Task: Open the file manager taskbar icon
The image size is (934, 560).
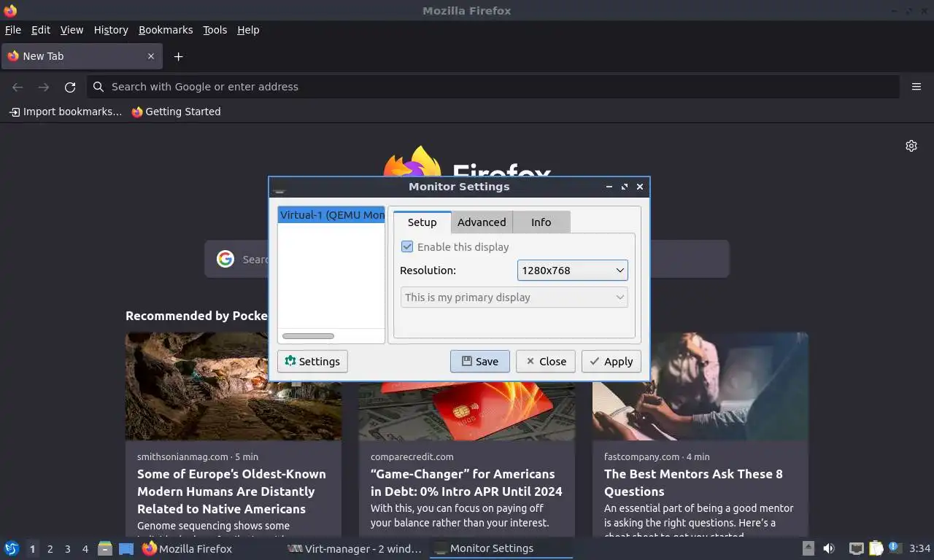Action: click(x=105, y=548)
